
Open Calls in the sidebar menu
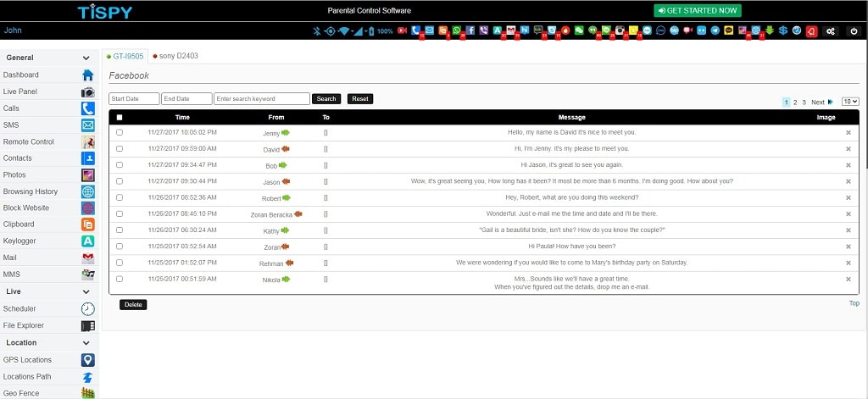[49, 108]
